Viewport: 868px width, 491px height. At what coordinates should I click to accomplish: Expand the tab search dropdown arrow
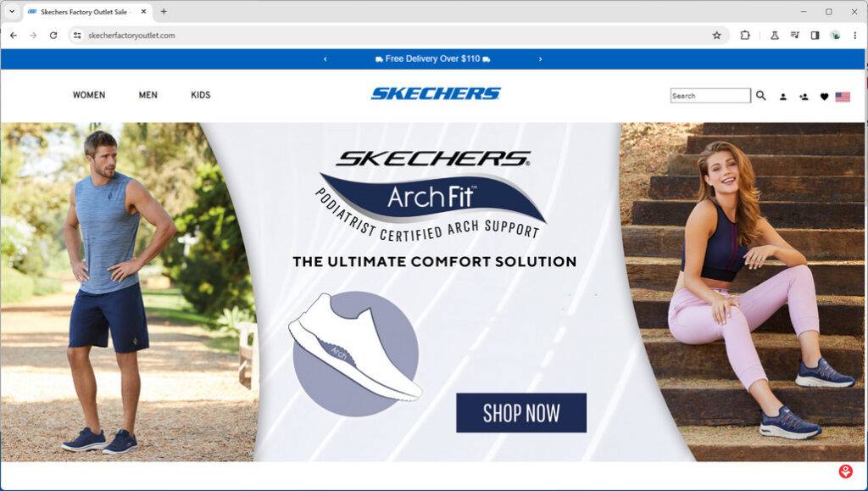click(x=12, y=11)
